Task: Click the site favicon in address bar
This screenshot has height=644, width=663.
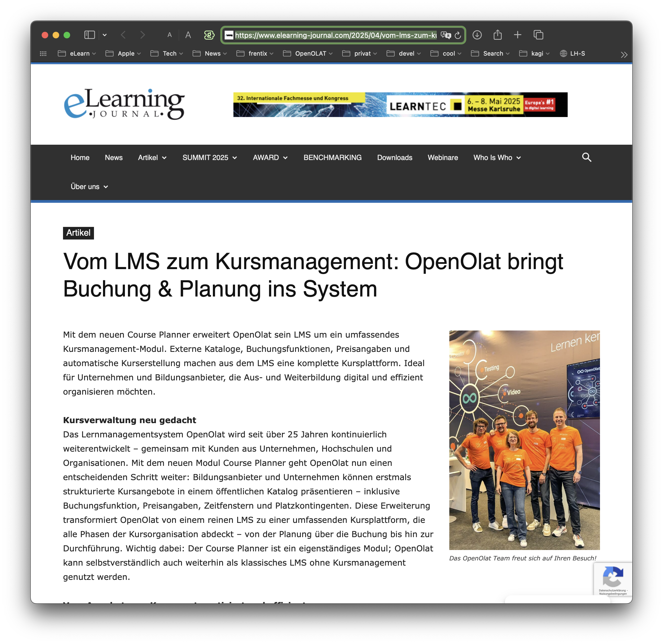Action: pyautogui.click(x=229, y=35)
